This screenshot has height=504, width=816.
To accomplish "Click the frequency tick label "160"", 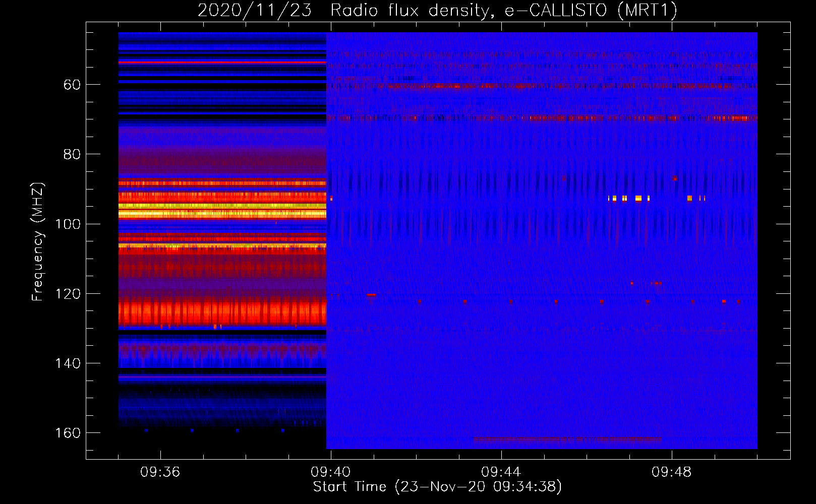I will pos(68,433).
